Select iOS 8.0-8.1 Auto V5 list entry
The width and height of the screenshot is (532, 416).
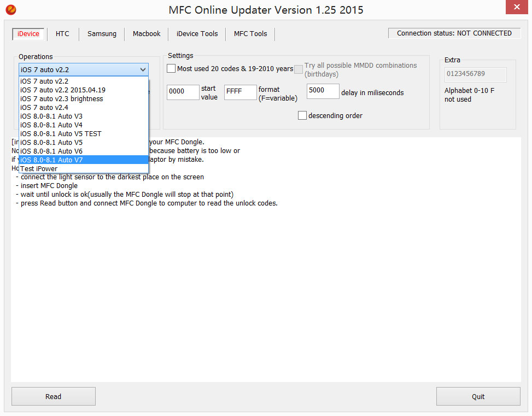[84, 143]
